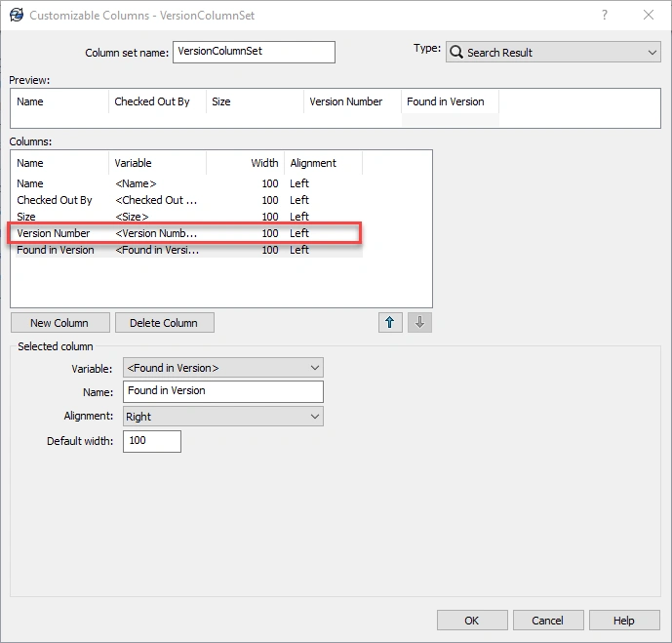Select the Size row in Columns list
Screen dimensions: 672x643
click(188, 217)
